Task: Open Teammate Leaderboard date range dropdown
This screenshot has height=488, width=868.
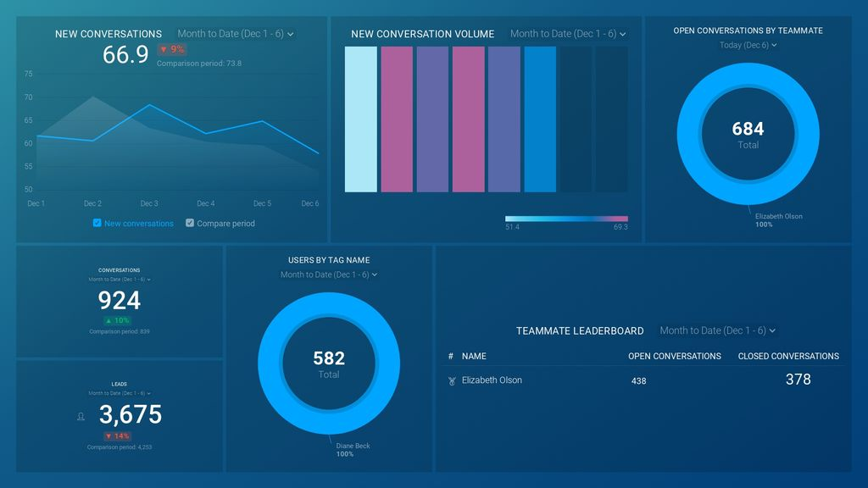Action: (x=718, y=330)
